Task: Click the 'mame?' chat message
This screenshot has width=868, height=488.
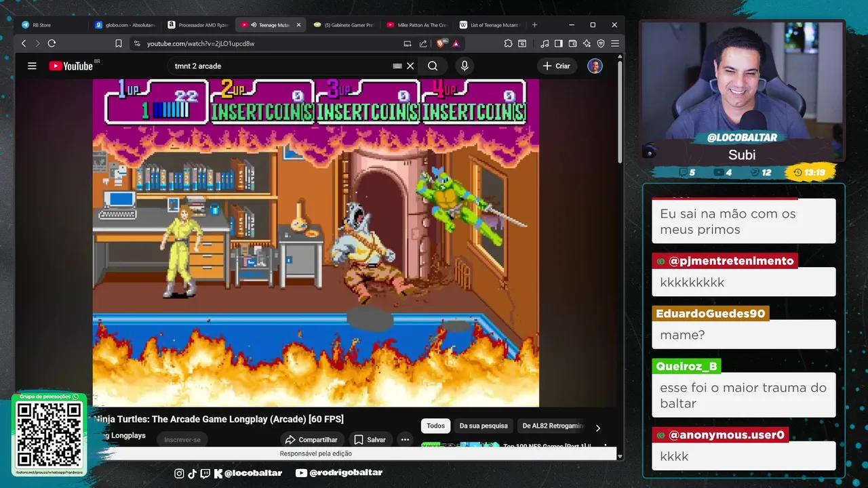Action: click(744, 335)
